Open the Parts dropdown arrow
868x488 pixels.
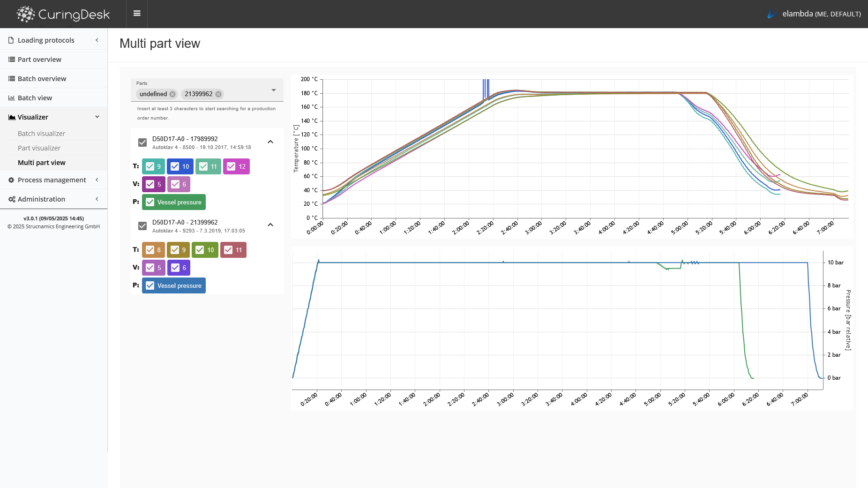point(274,90)
